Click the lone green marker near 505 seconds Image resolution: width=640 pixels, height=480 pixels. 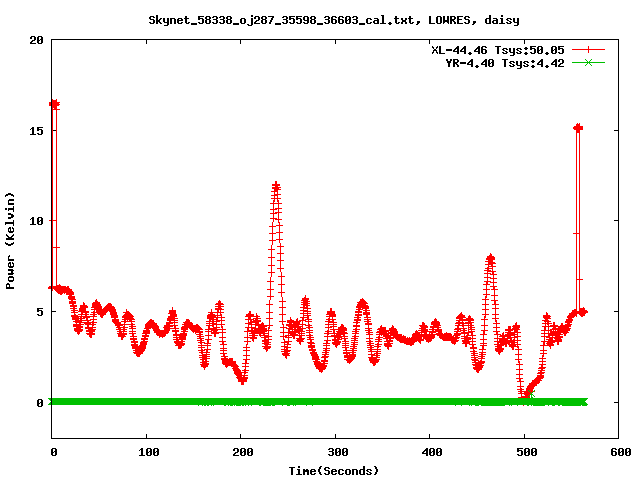pos(531,394)
